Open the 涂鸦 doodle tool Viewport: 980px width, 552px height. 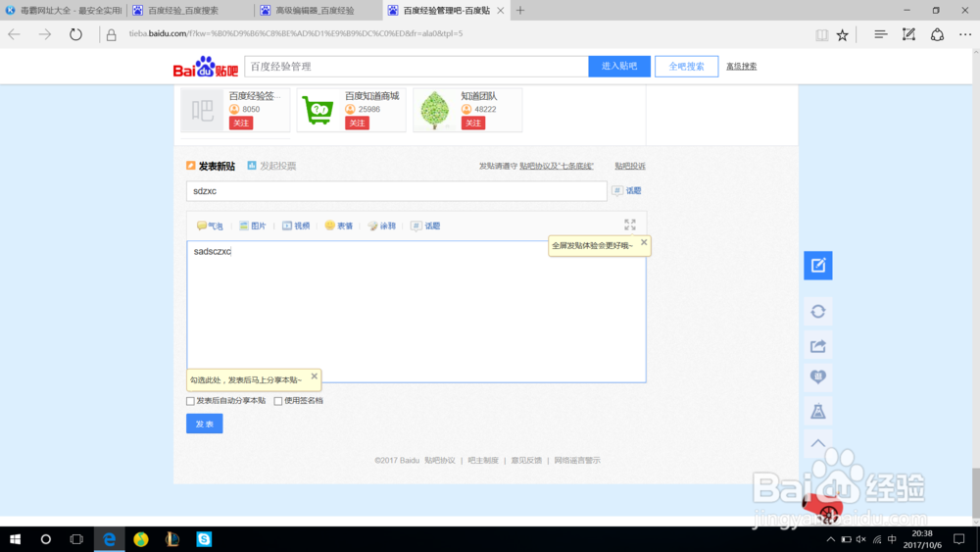382,226
